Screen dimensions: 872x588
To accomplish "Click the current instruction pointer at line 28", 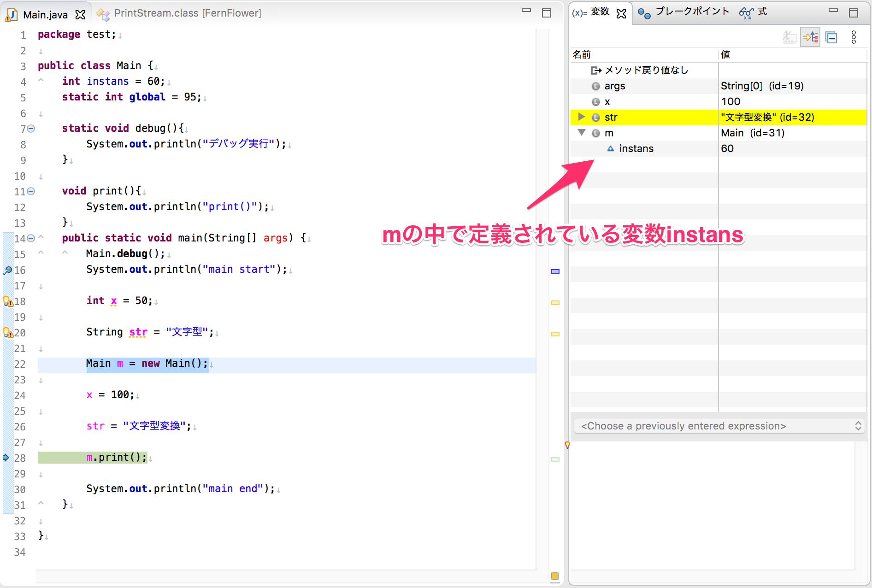I will coord(6,458).
